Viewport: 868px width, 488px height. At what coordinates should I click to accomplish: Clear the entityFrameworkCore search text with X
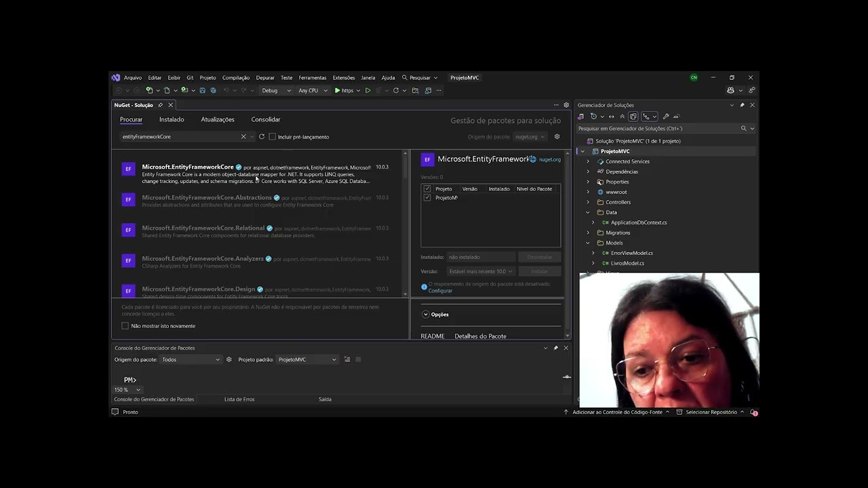point(243,136)
